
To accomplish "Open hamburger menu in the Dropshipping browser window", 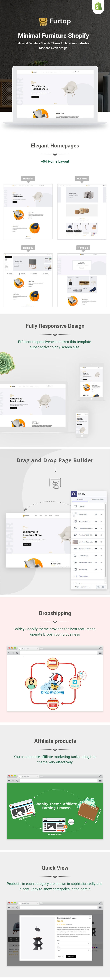I will [x=100, y=652].
